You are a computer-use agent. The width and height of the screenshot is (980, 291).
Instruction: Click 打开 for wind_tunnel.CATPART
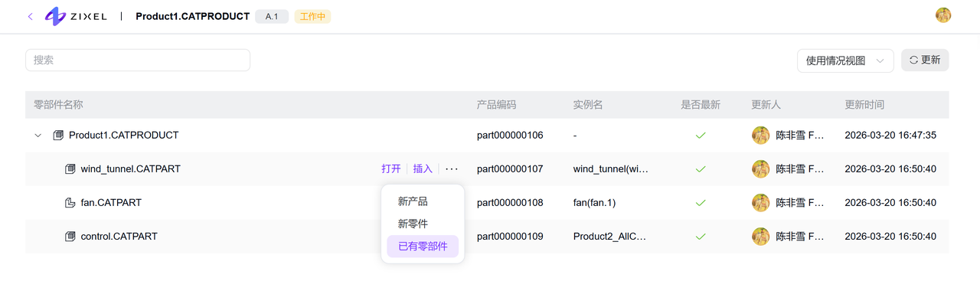tap(391, 169)
